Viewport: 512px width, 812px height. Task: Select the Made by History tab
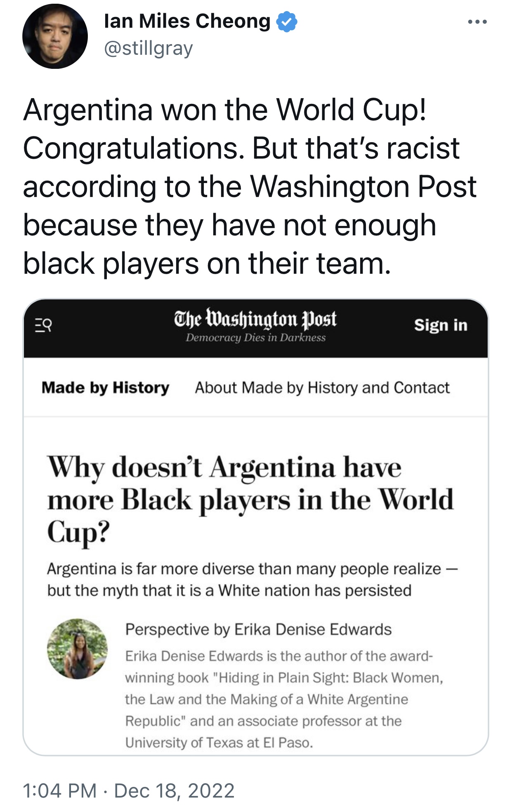pyautogui.click(x=105, y=388)
